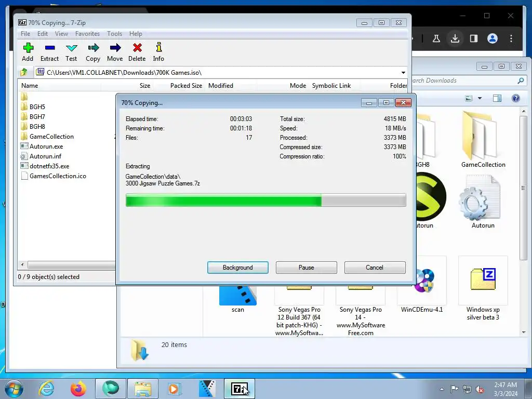
Task: Open Chrome three-dot menu
Action: (x=511, y=38)
